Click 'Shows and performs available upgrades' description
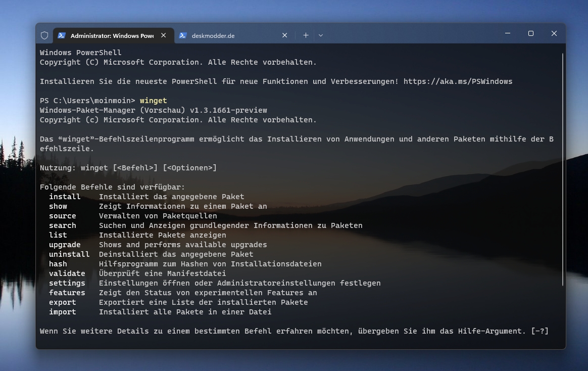The height and width of the screenshot is (371, 588). pyautogui.click(x=183, y=245)
